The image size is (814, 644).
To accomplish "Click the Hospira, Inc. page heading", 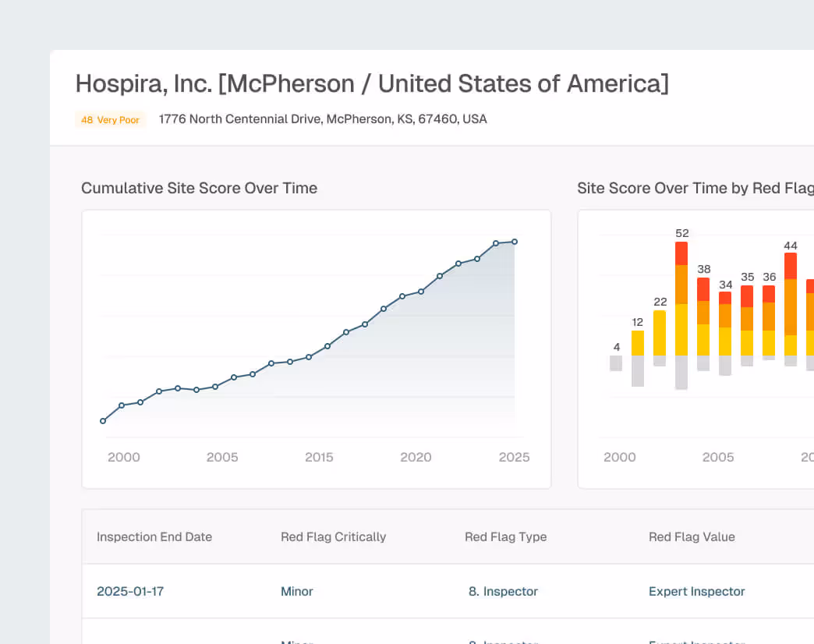I will click(x=372, y=83).
